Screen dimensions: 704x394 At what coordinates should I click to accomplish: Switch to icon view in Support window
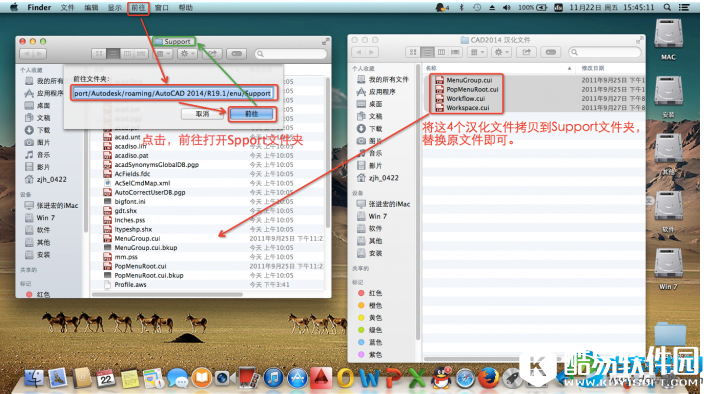99,54
